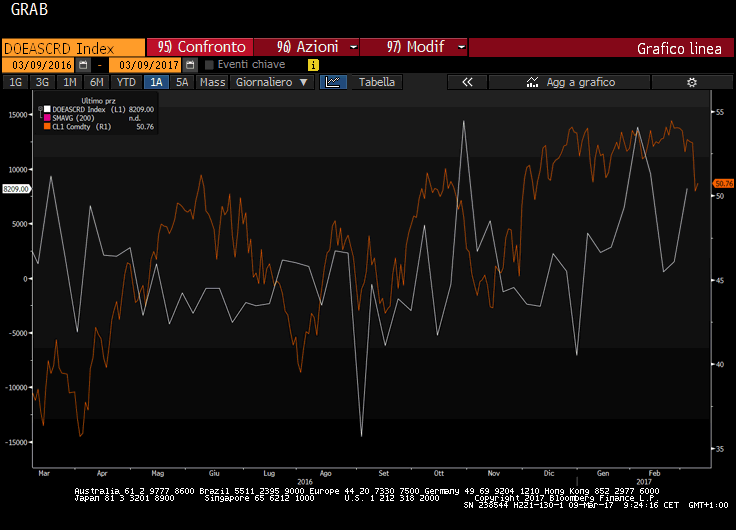Open the Giornaliero frequency dropdown
The image size is (736, 530).
272,82
